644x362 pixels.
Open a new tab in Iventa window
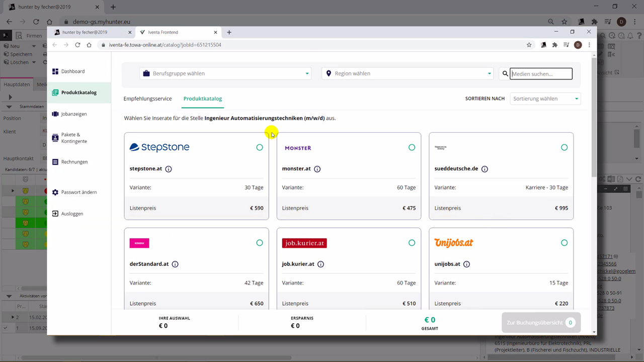229,32
